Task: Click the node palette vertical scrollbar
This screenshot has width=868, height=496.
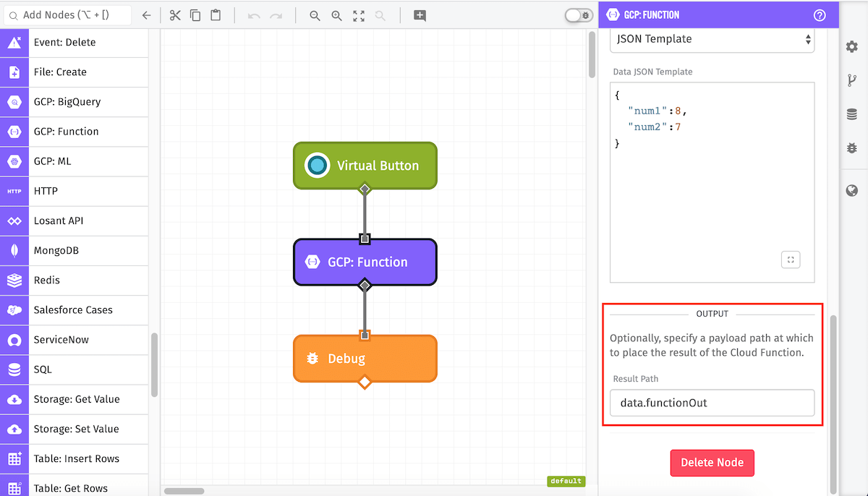Action: tap(154, 365)
